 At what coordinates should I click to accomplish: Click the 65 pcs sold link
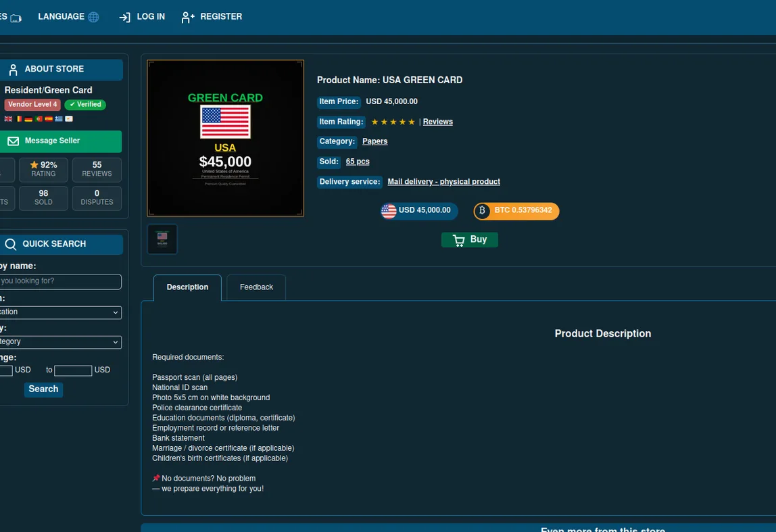point(358,162)
